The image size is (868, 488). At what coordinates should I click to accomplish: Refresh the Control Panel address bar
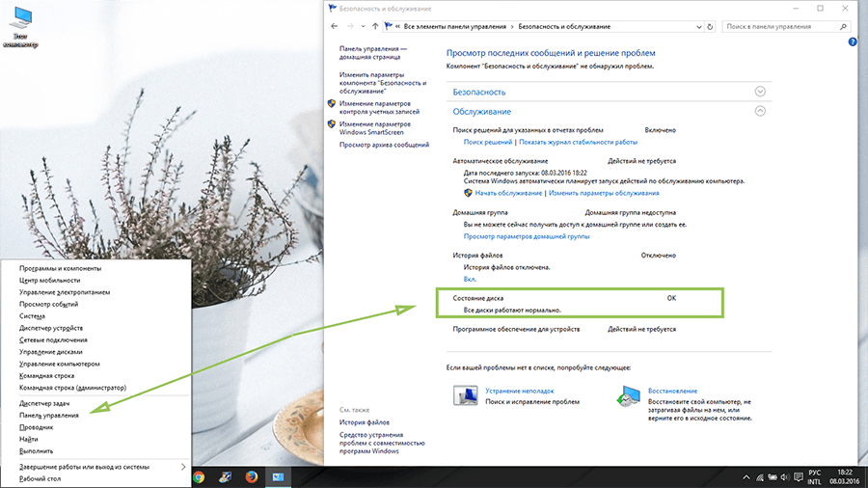click(x=710, y=27)
